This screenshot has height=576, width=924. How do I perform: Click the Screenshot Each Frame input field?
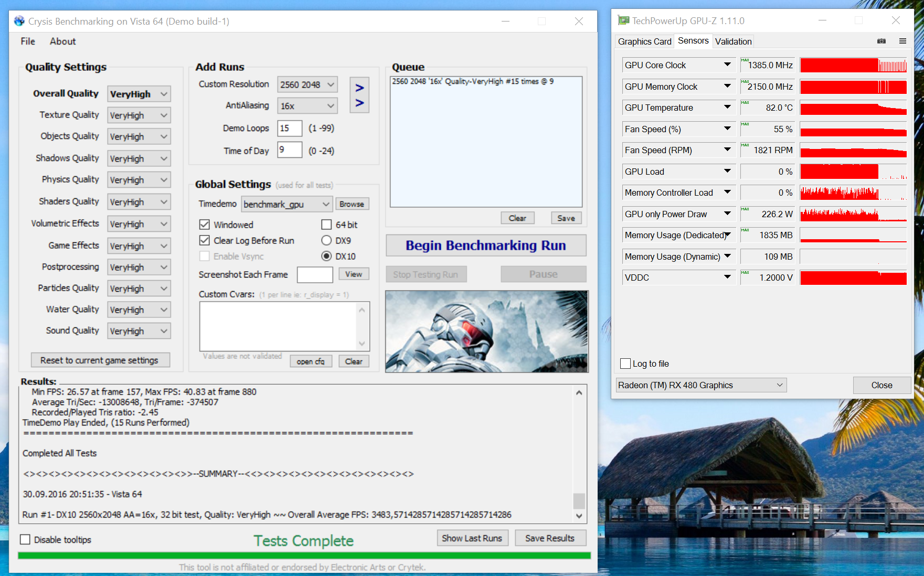(x=315, y=274)
